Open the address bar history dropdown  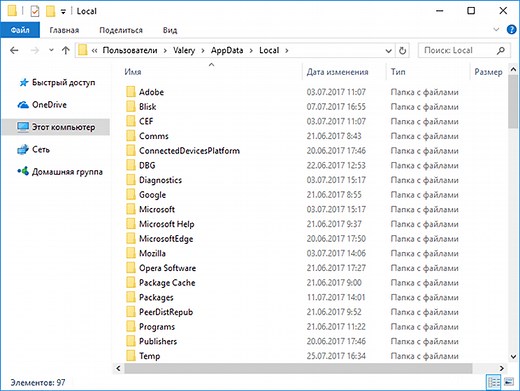[x=388, y=51]
